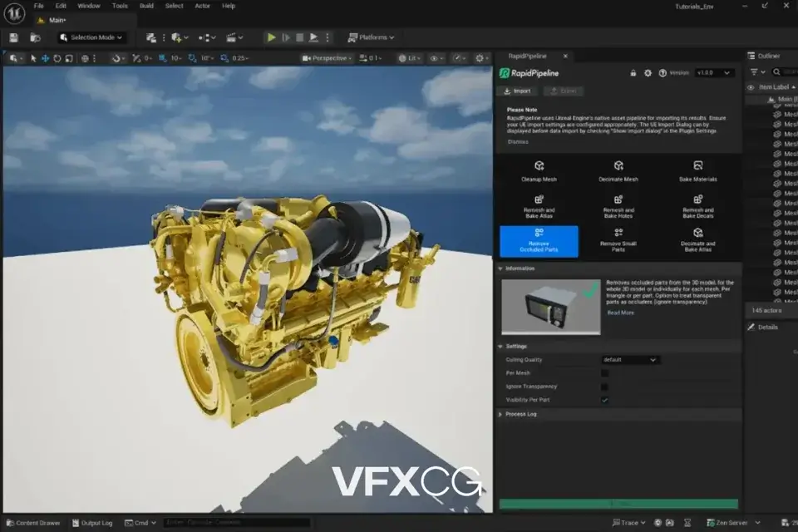Save the current level with the floppy icon
This screenshot has height=532, width=798.
(x=14, y=37)
